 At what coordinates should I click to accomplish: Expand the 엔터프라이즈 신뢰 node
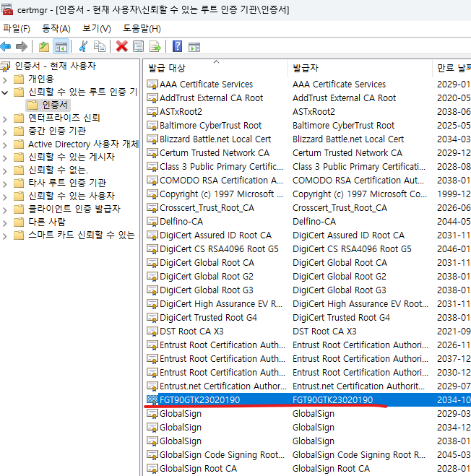click(x=5, y=118)
